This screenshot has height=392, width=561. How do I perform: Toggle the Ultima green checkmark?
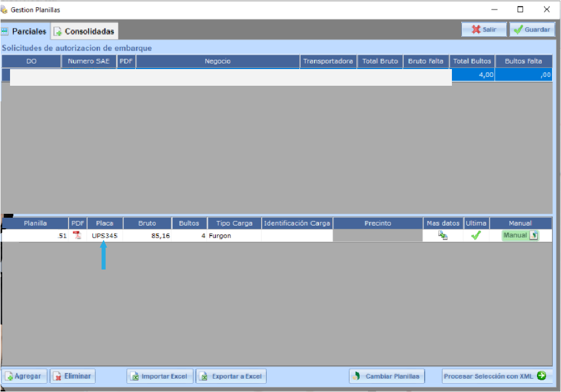pos(476,236)
